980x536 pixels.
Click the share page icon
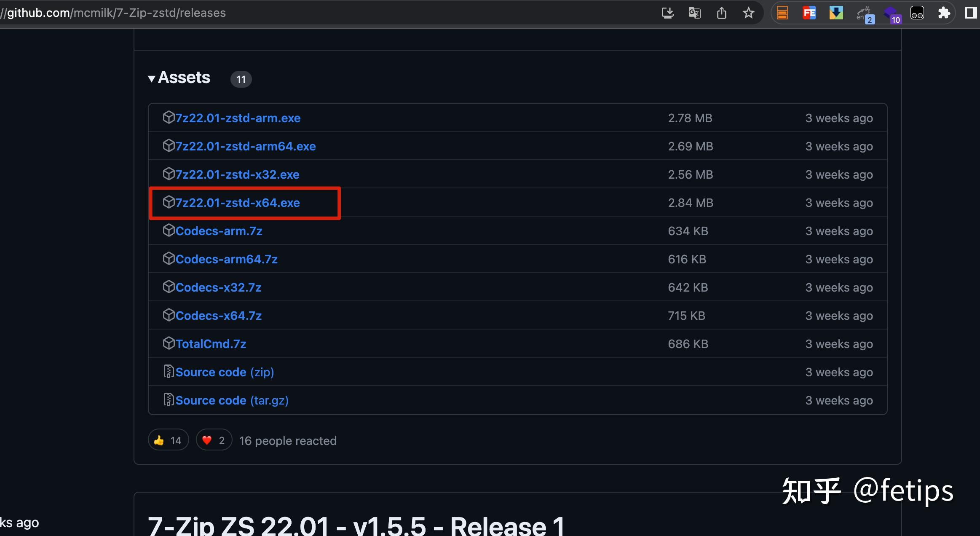coord(721,13)
